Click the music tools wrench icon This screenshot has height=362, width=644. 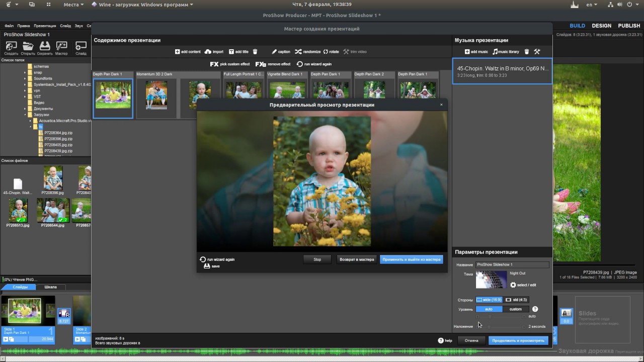coord(537,52)
